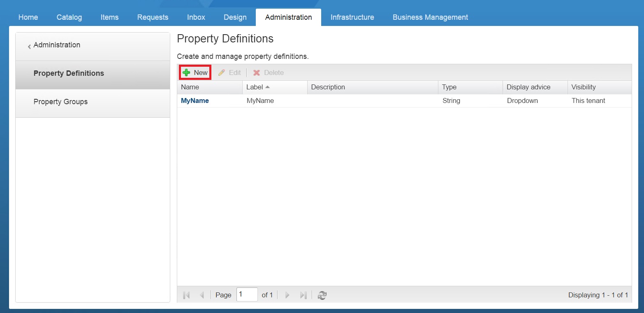The height and width of the screenshot is (313, 644).
Task: Go to first page arrow icon
Action: point(186,295)
